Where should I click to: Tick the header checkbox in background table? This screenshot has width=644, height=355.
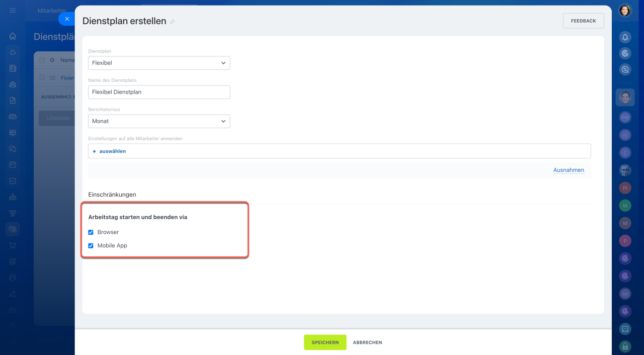coord(42,60)
